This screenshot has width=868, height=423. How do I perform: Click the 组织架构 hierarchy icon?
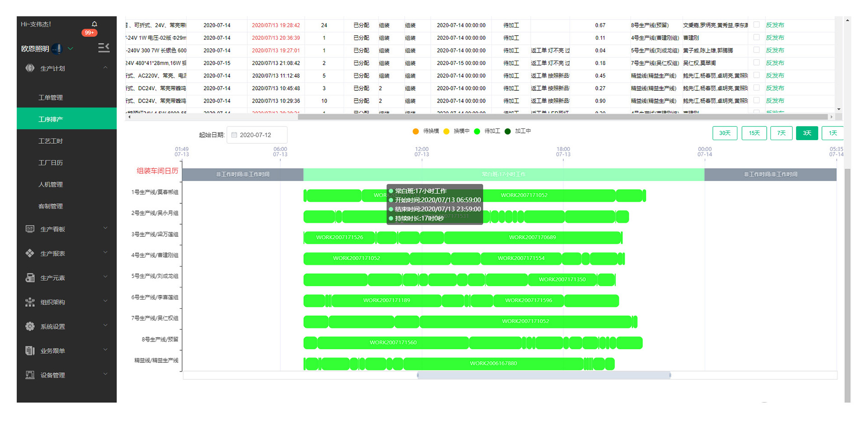[x=30, y=302]
